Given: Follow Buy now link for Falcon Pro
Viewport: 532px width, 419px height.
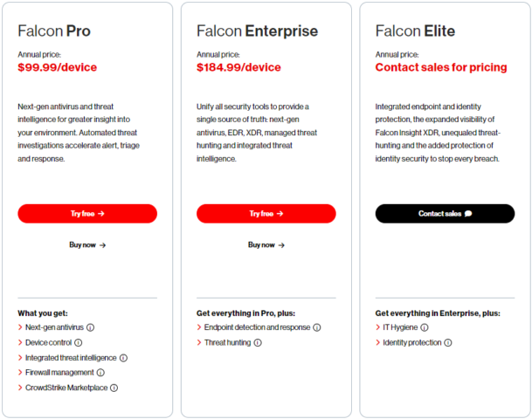Looking at the screenshot, I should [87, 245].
